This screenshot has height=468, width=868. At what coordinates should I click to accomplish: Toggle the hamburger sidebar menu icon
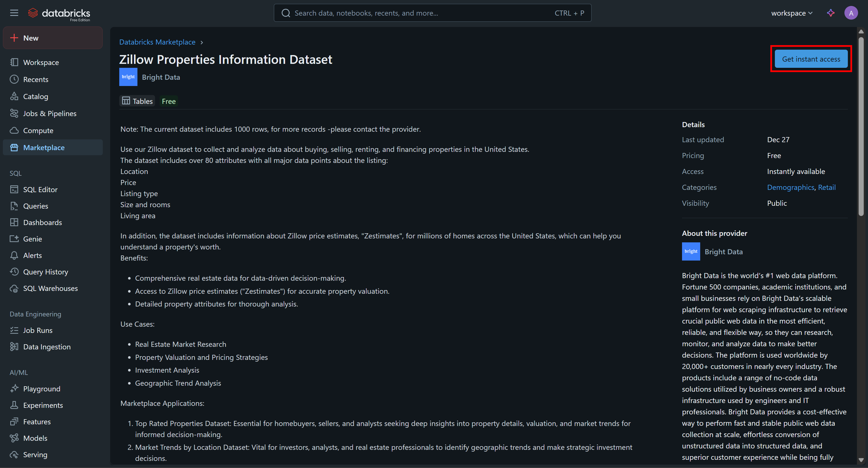(14, 13)
